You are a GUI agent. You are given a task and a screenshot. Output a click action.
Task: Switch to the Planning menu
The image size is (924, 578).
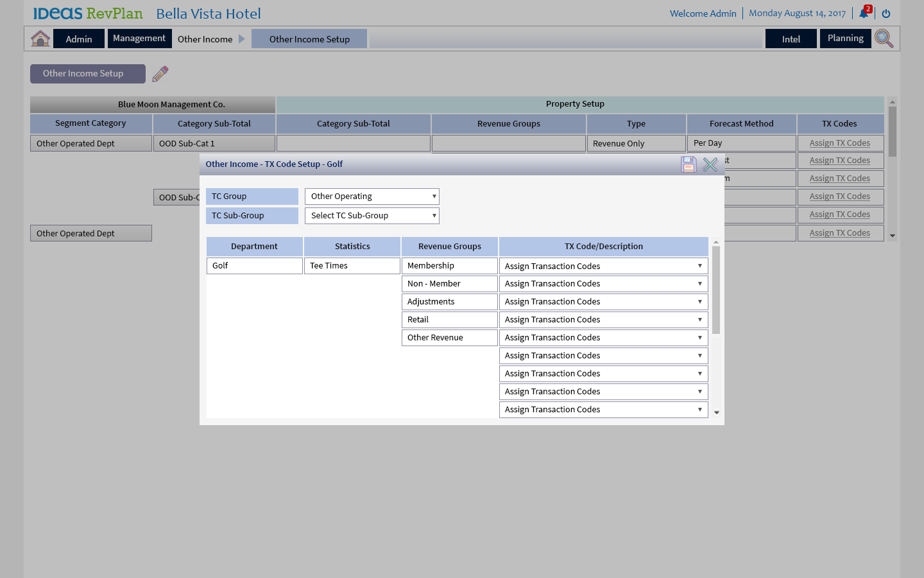[x=845, y=39]
